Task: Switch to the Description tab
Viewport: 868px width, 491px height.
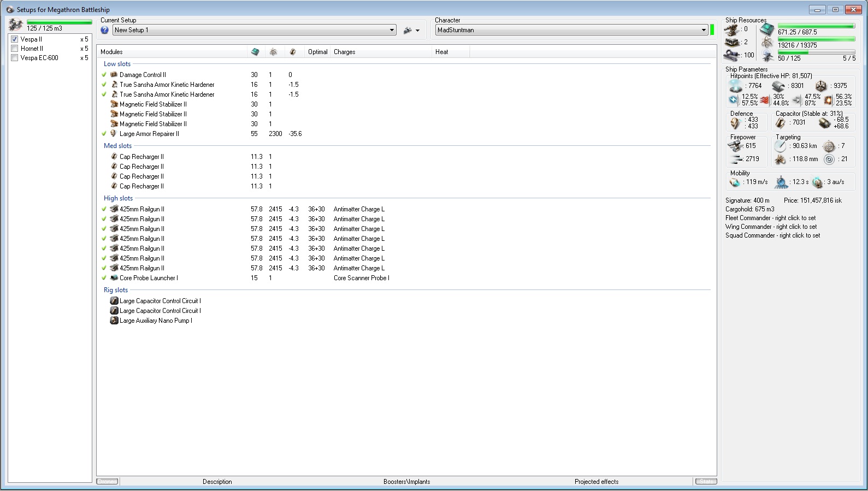Action: point(217,482)
